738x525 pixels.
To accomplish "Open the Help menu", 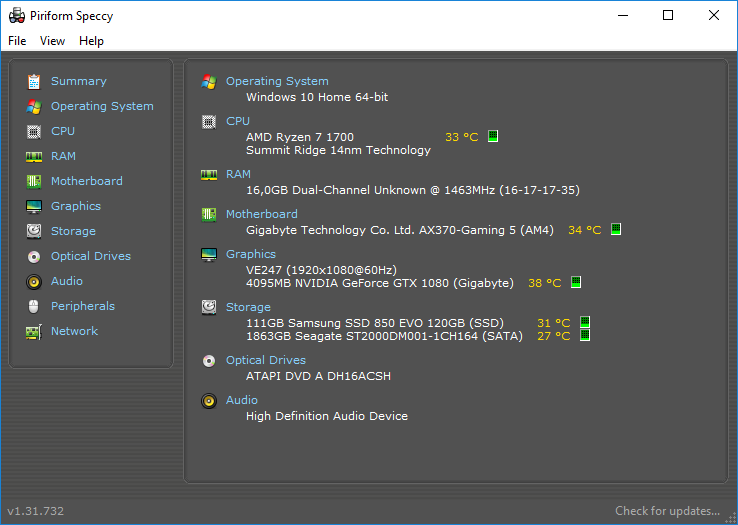I will (91, 41).
